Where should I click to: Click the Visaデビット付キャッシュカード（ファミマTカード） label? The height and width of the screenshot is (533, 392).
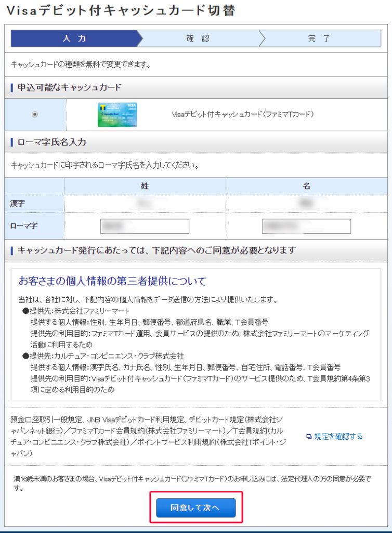243,114
